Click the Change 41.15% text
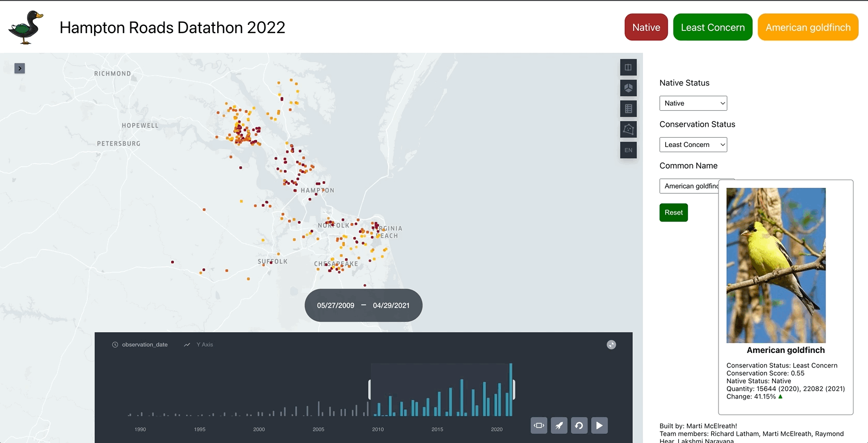This screenshot has height=443, width=868. (754, 396)
